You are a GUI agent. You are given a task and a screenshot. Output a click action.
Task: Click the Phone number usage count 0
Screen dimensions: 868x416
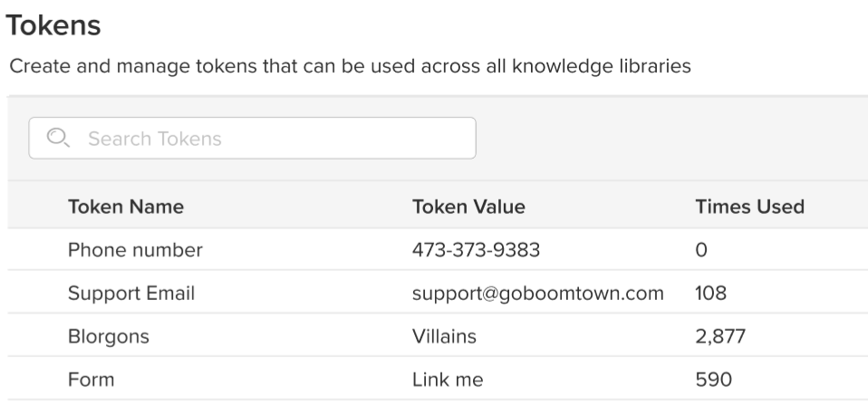[x=701, y=250]
